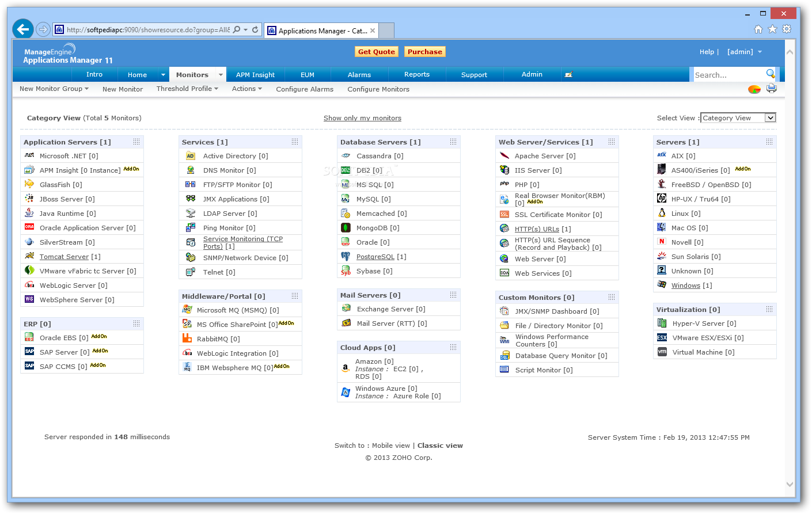Screen dimensions: 812x514
Task: Open the Reports tab
Action: click(x=417, y=74)
